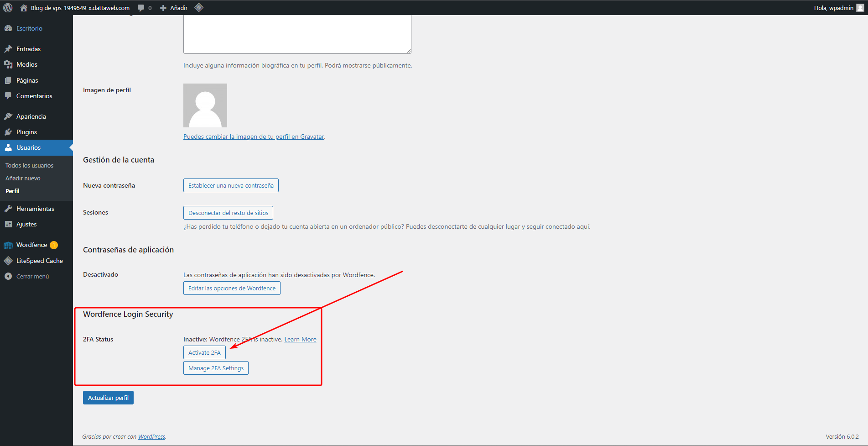This screenshot has height=446, width=868.
Task: Open the WordPress footer link
Action: click(x=151, y=437)
